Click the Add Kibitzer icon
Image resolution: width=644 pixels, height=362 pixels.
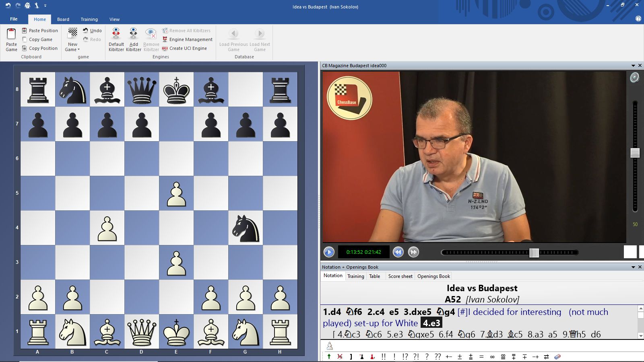133,34
